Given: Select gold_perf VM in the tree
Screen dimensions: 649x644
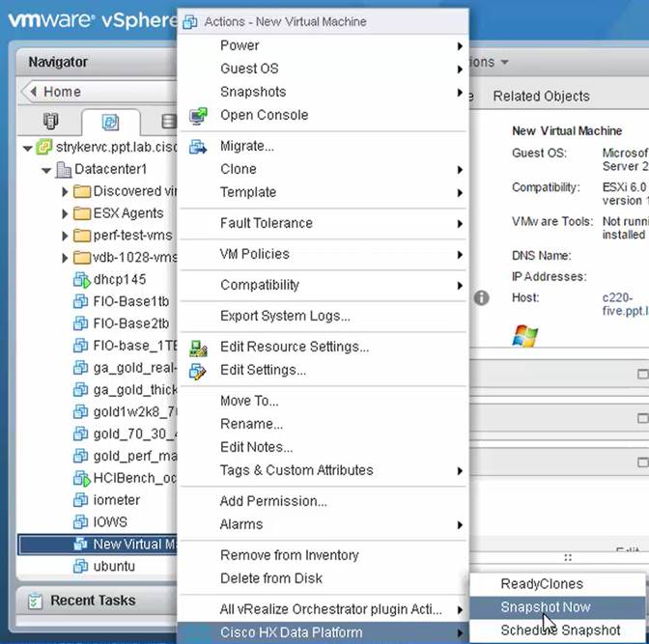Looking at the screenshot, I should [x=98, y=457].
